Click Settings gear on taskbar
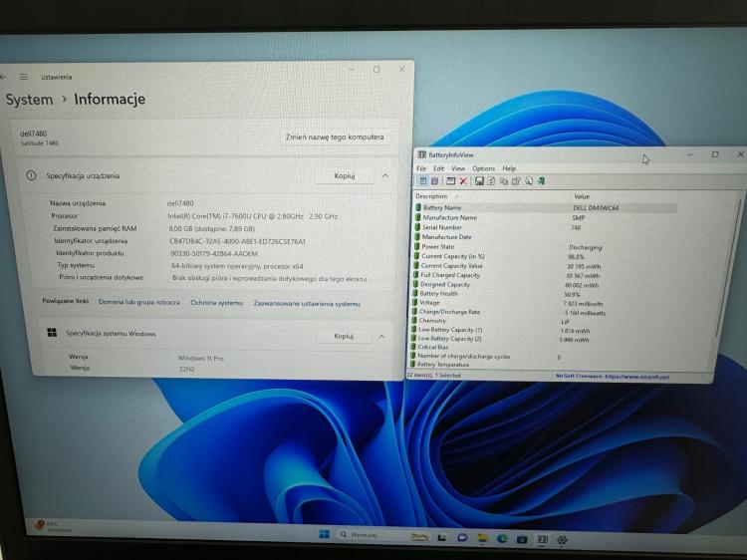 562,540
